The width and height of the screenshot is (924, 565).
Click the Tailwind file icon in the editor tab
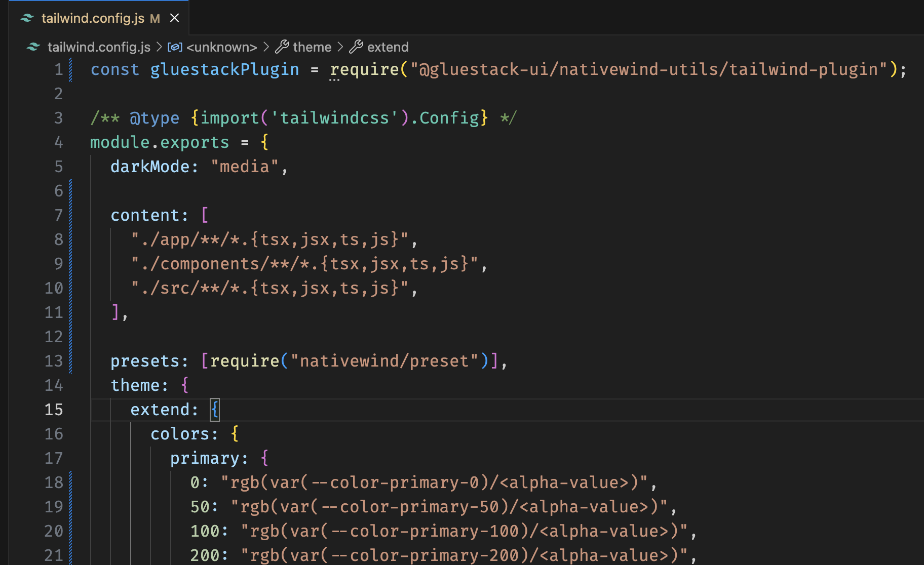[x=27, y=18]
